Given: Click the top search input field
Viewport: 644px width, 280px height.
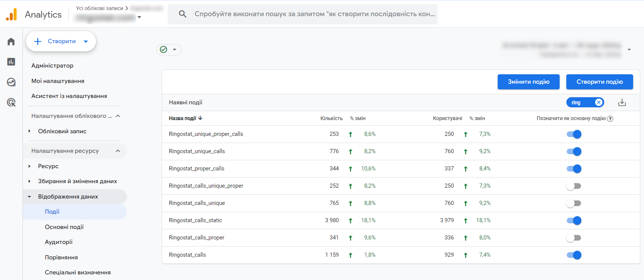Looking at the screenshot, I should pos(303,14).
